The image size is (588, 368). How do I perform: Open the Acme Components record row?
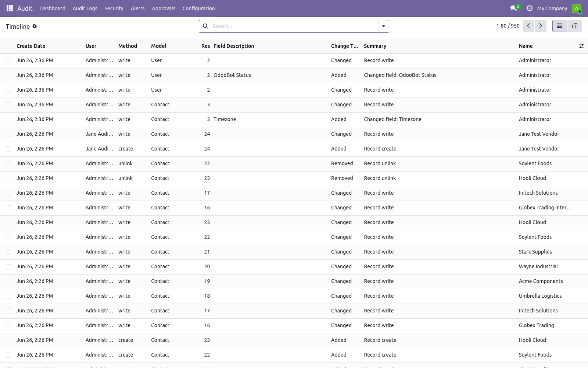tap(294, 281)
